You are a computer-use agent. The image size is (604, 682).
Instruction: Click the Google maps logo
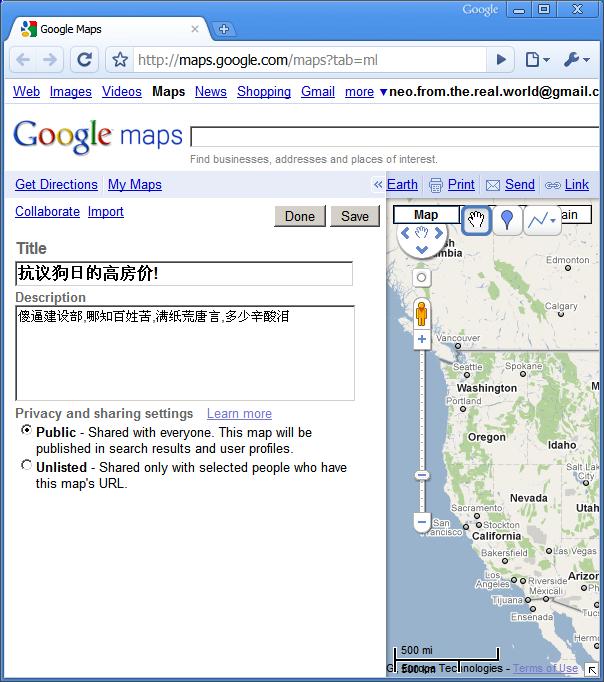click(98, 136)
